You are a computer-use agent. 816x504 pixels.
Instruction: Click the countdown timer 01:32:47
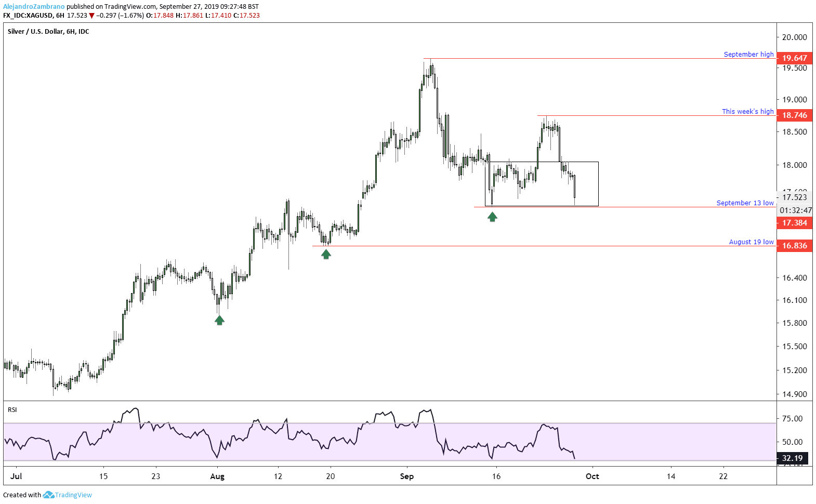pos(795,210)
